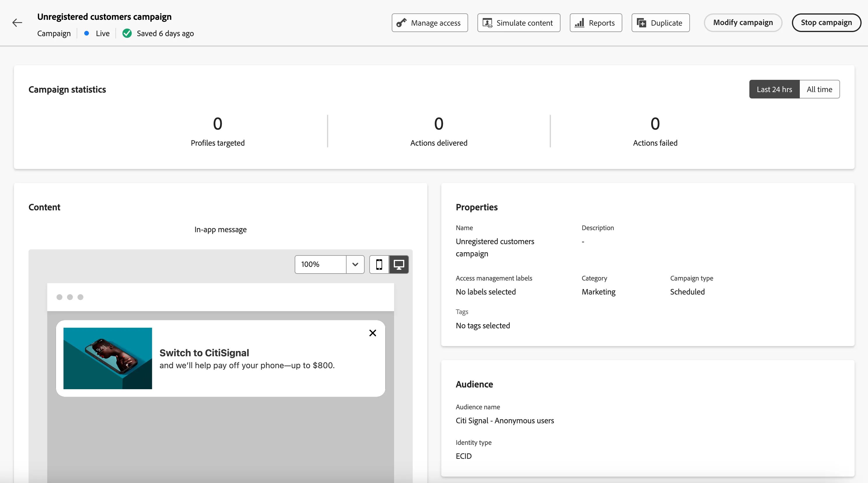Open the Reports button

click(x=596, y=23)
